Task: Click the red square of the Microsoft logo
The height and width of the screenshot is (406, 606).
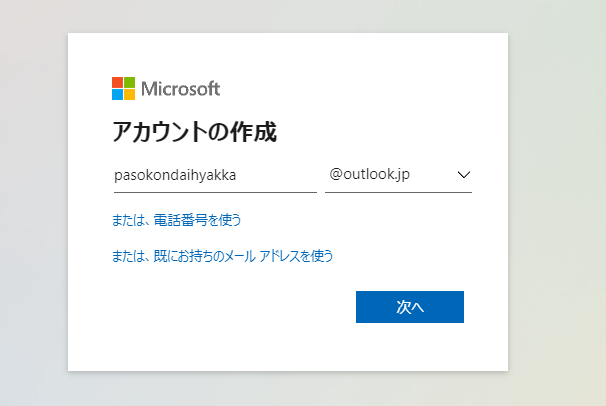Action: pyautogui.click(x=117, y=82)
